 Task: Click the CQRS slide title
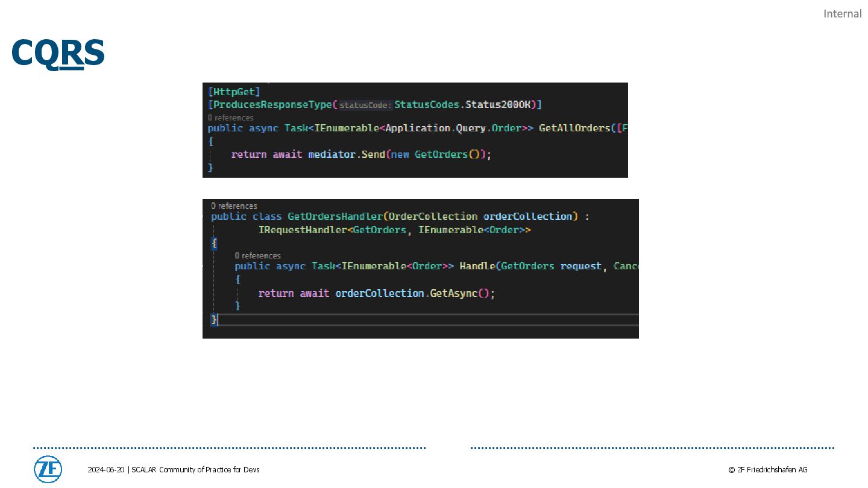point(58,53)
